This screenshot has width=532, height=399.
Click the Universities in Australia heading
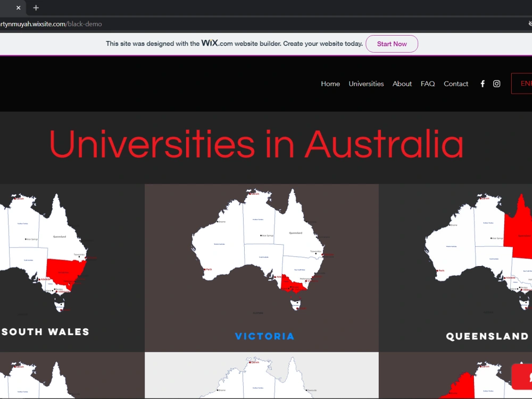(256, 144)
